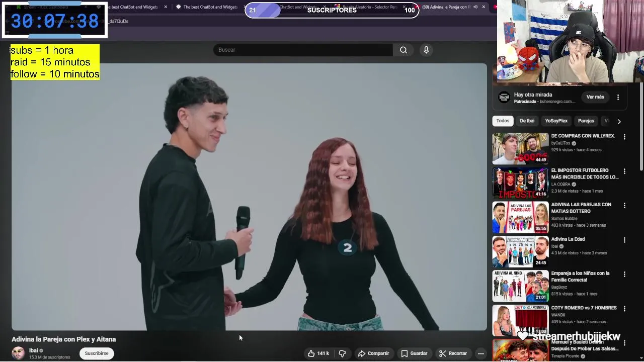
Task: Select the Todos filter chip
Action: pos(503,121)
